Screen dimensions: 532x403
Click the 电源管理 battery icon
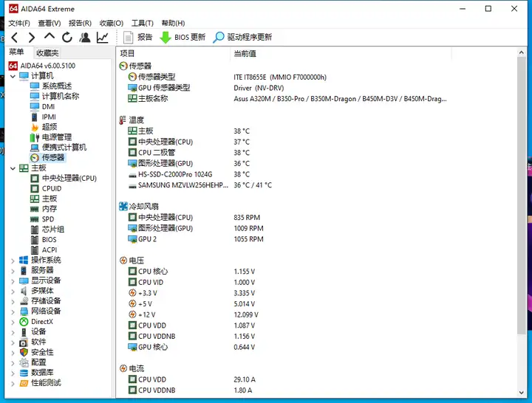35,137
